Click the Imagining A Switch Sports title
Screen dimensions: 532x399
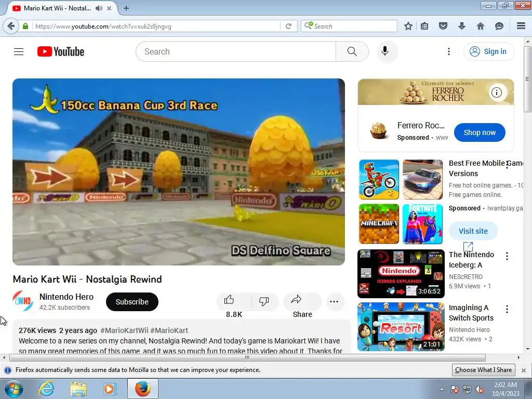[x=471, y=312]
